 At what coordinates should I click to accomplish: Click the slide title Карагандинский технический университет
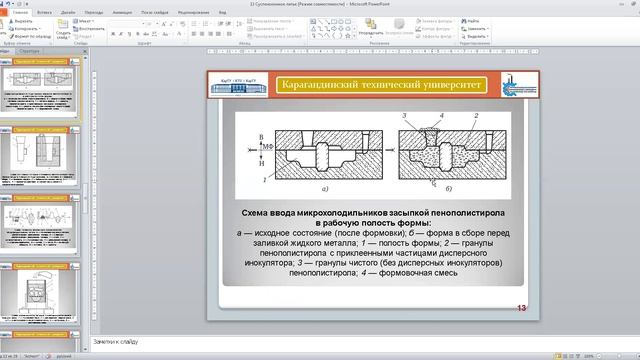click(x=381, y=85)
